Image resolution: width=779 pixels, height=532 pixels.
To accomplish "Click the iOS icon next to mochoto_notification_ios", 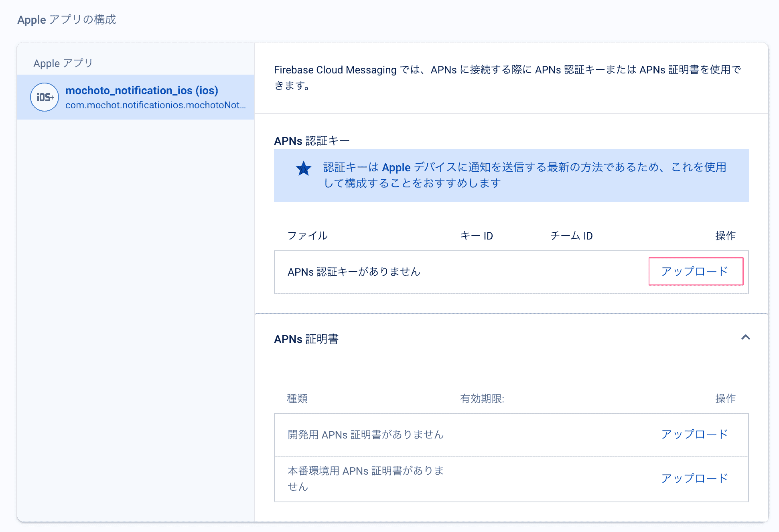I will pos(44,97).
